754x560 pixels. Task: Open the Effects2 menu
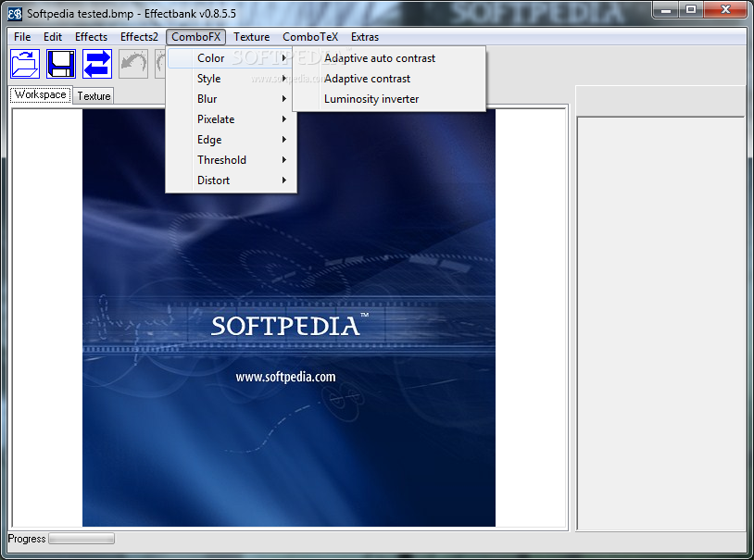[139, 37]
